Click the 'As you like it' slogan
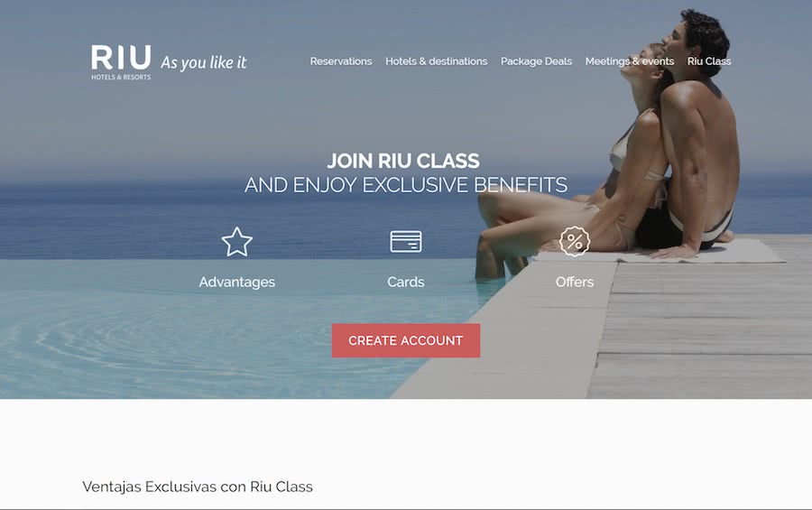 [x=204, y=62]
